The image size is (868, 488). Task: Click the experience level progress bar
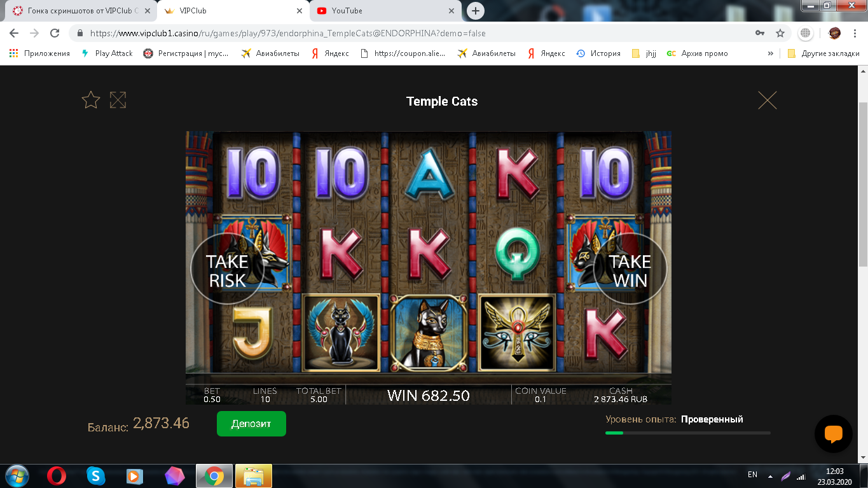[x=687, y=433]
